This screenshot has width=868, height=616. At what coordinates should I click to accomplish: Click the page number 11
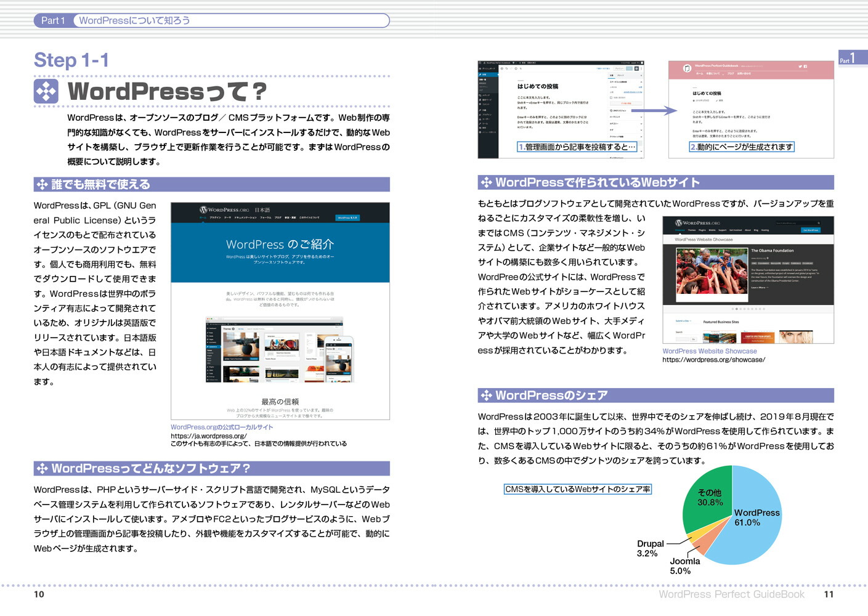829,594
